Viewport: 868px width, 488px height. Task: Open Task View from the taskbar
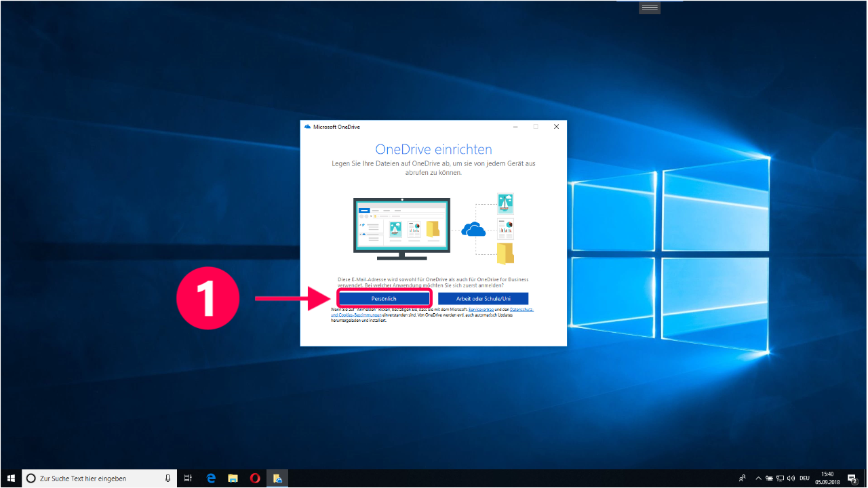[189, 479]
